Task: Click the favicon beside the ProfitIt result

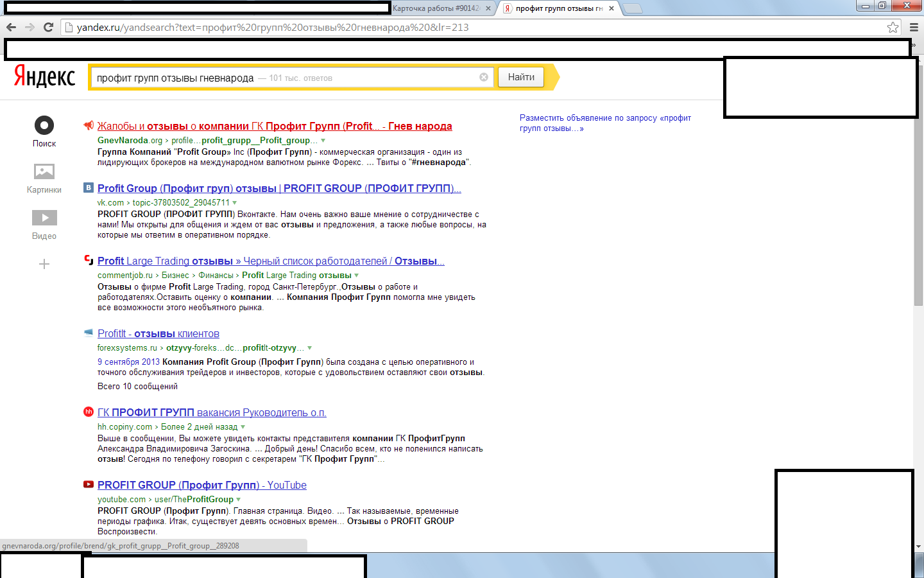Action: pyautogui.click(x=89, y=333)
